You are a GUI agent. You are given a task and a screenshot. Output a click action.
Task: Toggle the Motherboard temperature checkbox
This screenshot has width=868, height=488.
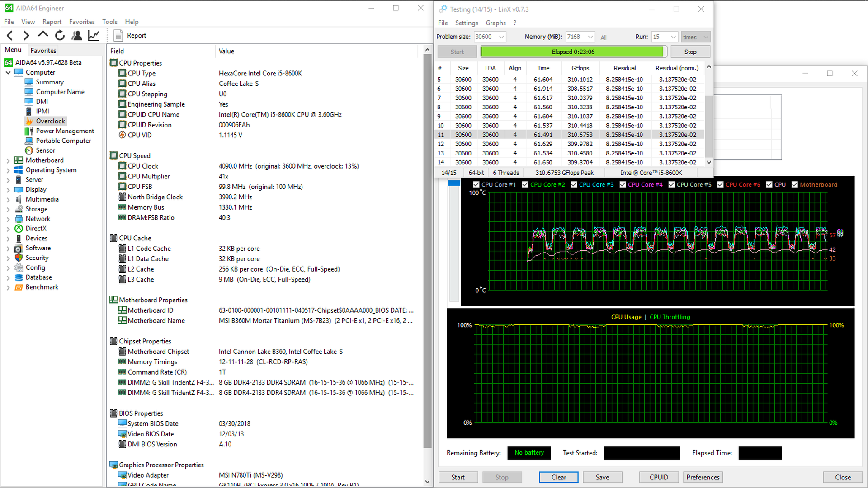(794, 184)
